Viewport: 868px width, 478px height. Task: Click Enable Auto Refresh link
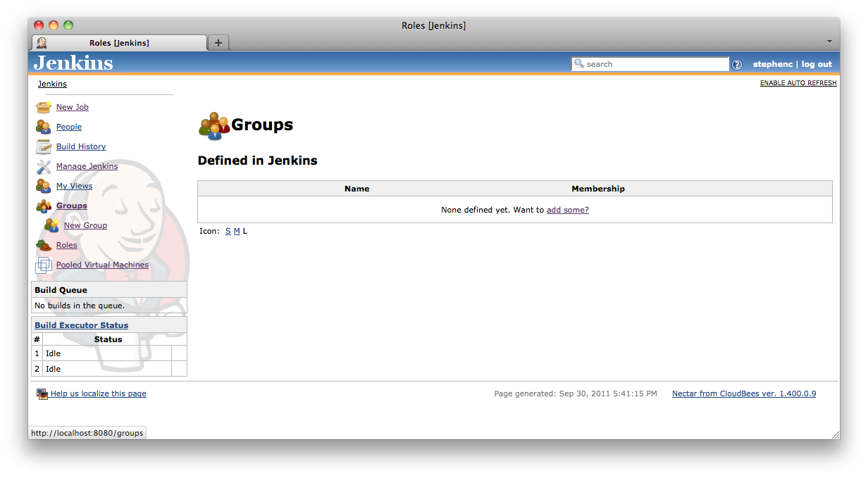798,83
